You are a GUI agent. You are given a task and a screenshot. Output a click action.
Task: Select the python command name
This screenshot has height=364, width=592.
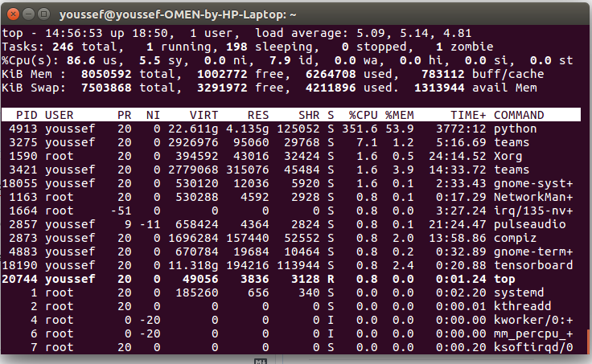pyautogui.click(x=515, y=129)
